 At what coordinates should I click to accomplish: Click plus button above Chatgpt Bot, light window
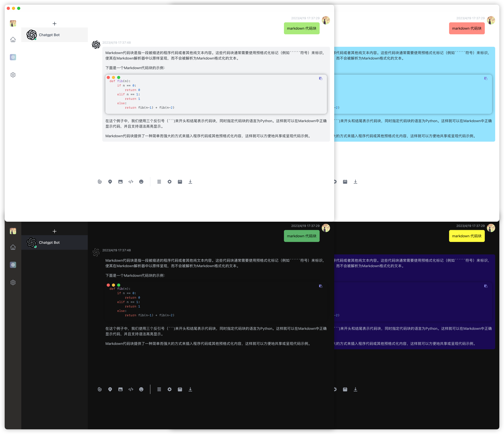click(55, 24)
